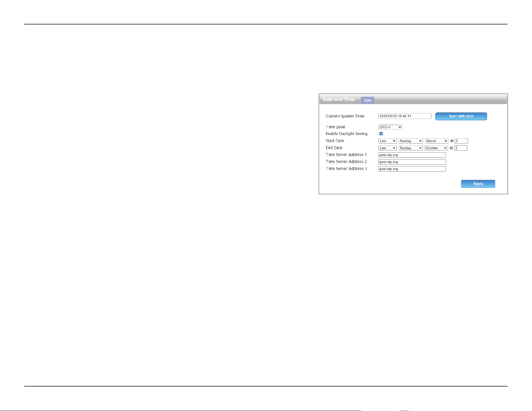Click the Time Server Address 1 field
The width and height of the screenshot is (532, 411).
[x=412, y=155]
